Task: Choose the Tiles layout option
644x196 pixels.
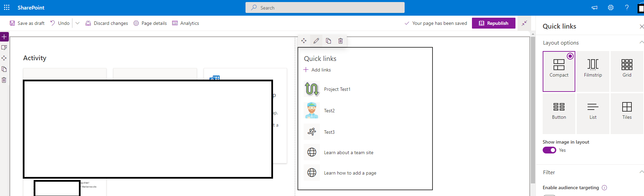Action: tap(627, 114)
